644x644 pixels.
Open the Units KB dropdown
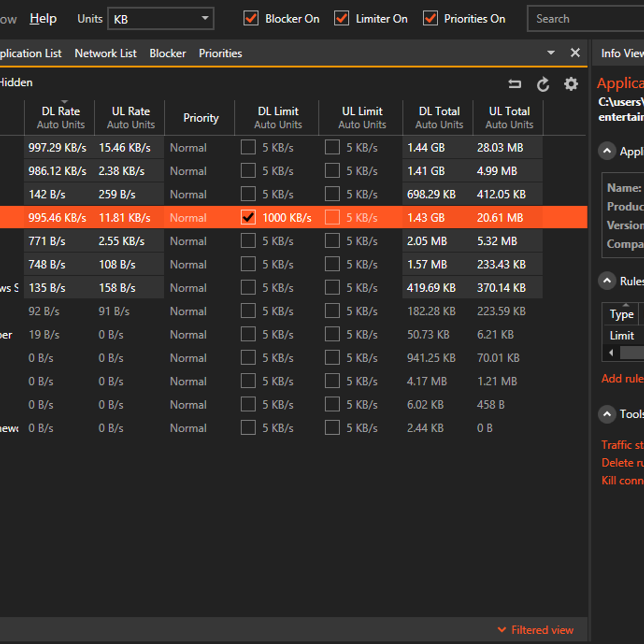161,19
